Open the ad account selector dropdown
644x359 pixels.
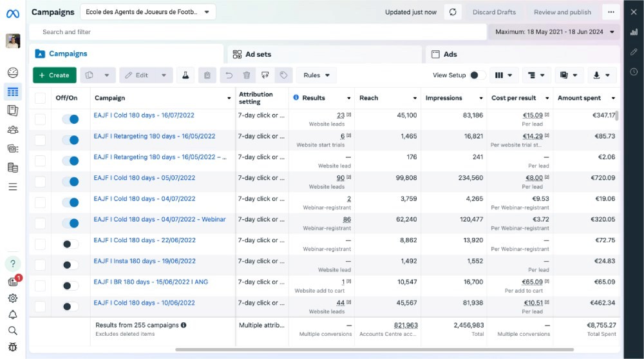(x=147, y=12)
